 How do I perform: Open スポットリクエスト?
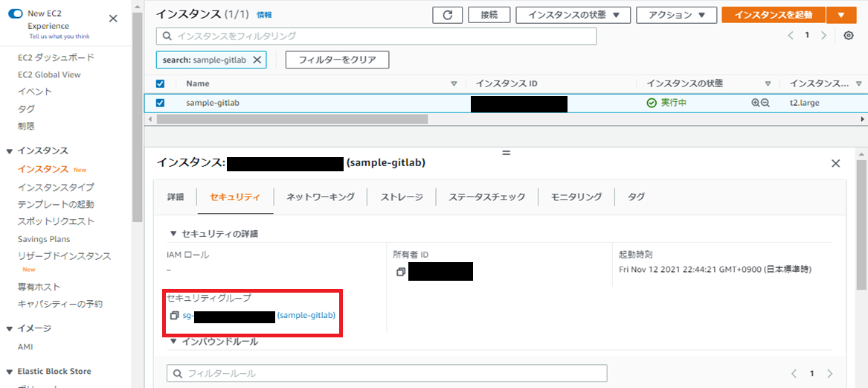click(x=55, y=221)
